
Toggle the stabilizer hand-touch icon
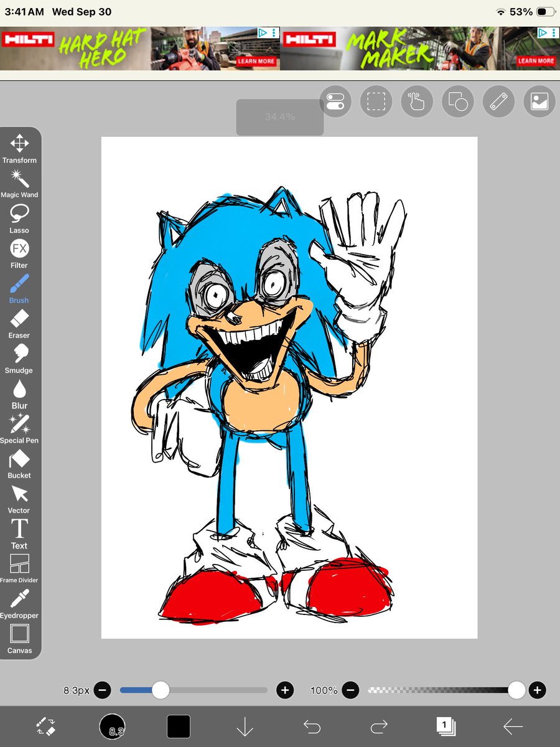pyautogui.click(x=417, y=101)
